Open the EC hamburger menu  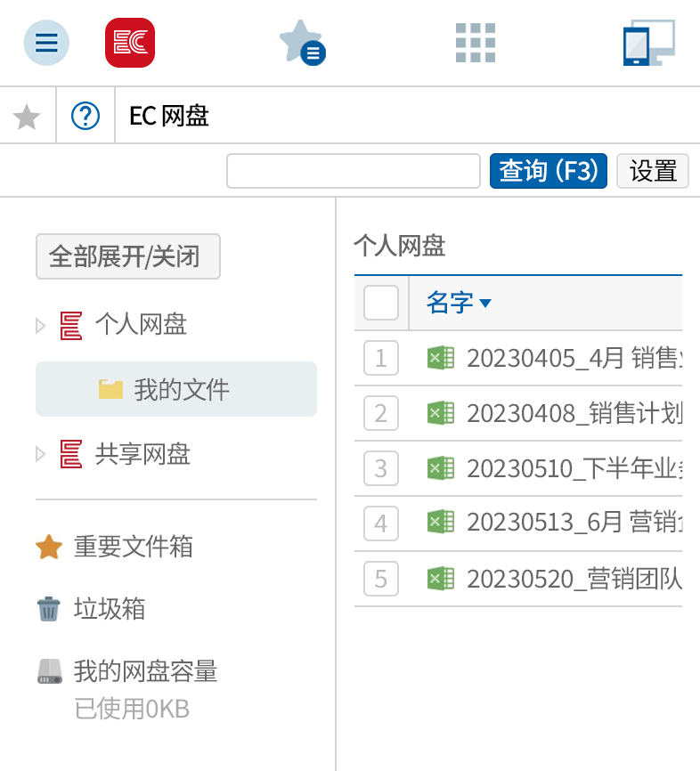(x=45, y=43)
